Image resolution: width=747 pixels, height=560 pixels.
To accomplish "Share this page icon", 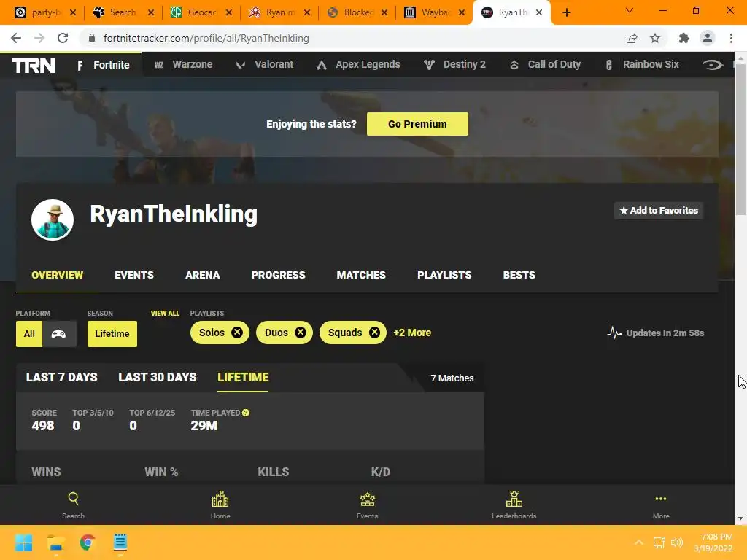I will [632, 38].
